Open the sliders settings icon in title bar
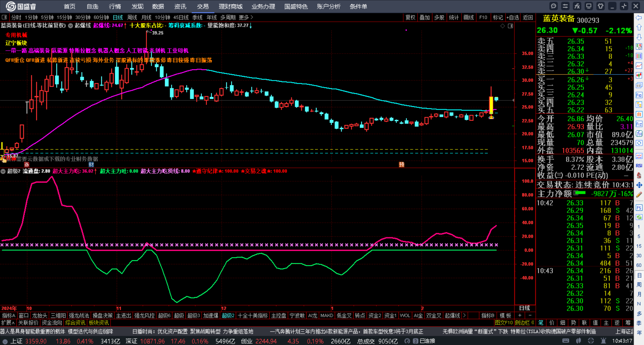 coord(565,6)
